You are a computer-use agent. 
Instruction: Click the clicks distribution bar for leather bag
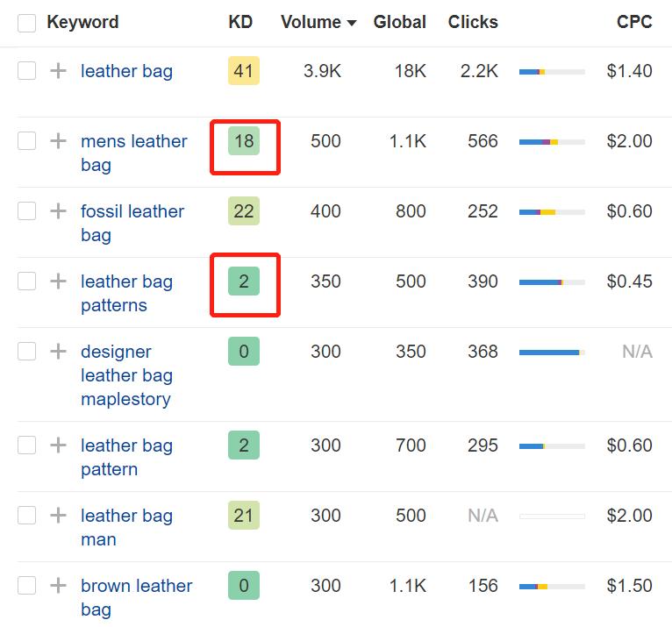(x=552, y=72)
